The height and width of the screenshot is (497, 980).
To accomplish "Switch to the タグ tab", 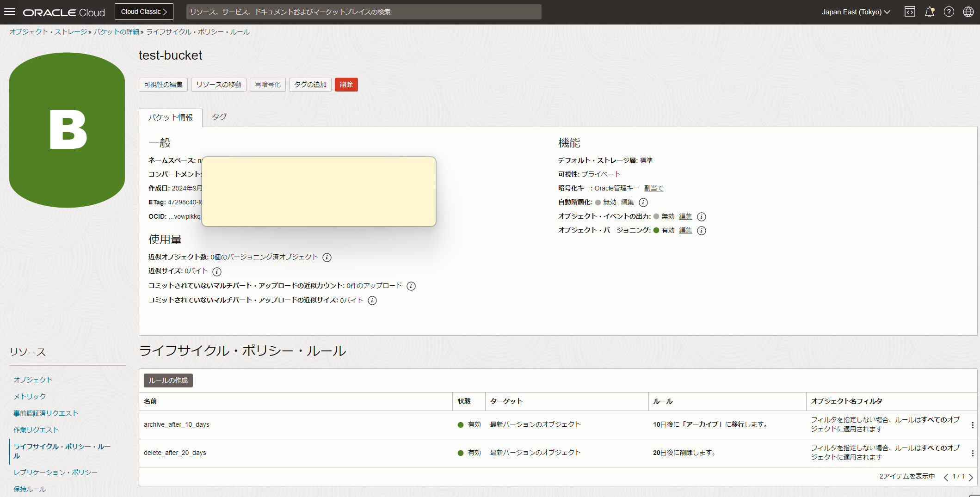I will coord(219,117).
